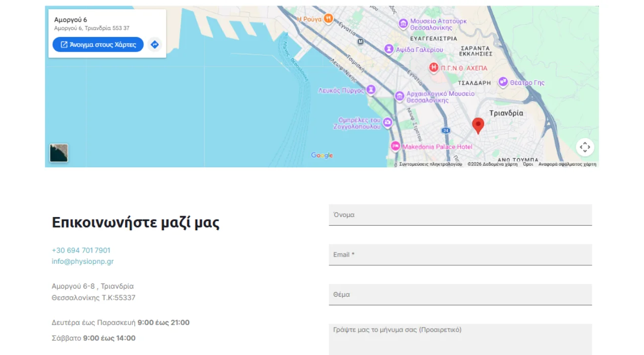Screen dimensions: 644x355
Task: Select the Makedonia Palace Hotel marker
Action: (396, 147)
